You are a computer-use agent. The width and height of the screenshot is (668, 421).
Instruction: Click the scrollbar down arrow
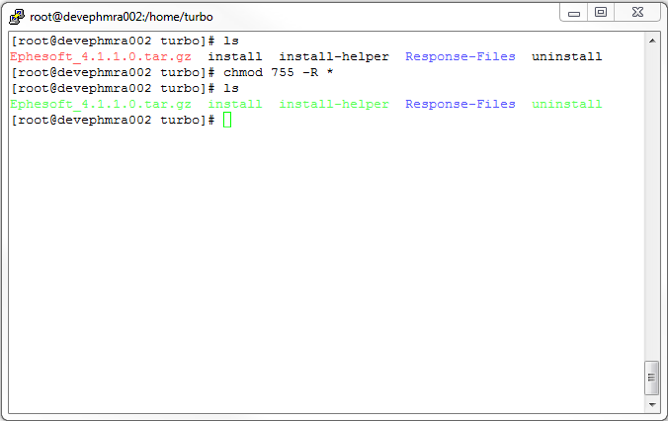(x=651, y=404)
